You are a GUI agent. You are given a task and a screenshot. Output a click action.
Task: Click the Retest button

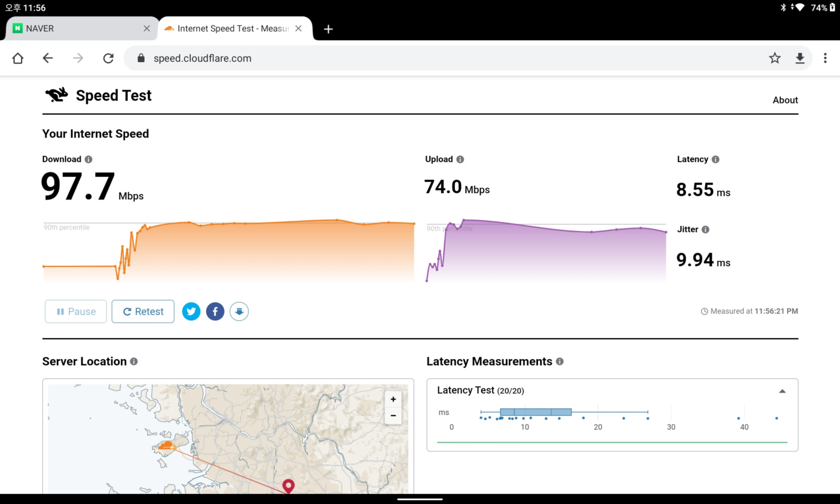pos(143,311)
